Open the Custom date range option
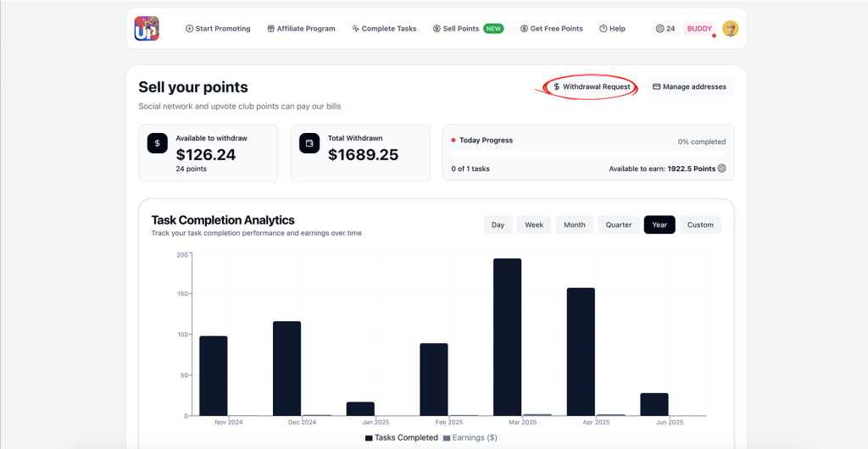 pyautogui.click(x=700, y=224)
